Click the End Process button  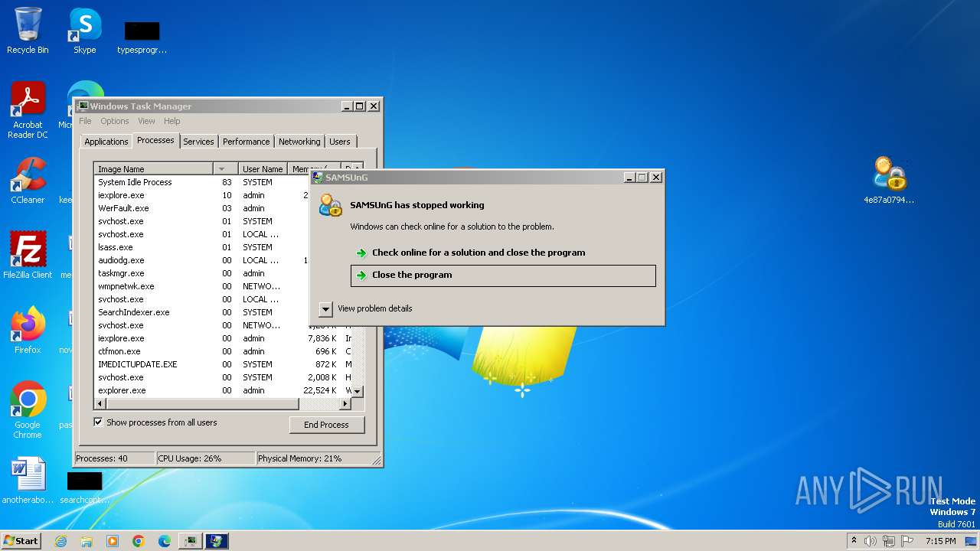click(x=327, y=425)
